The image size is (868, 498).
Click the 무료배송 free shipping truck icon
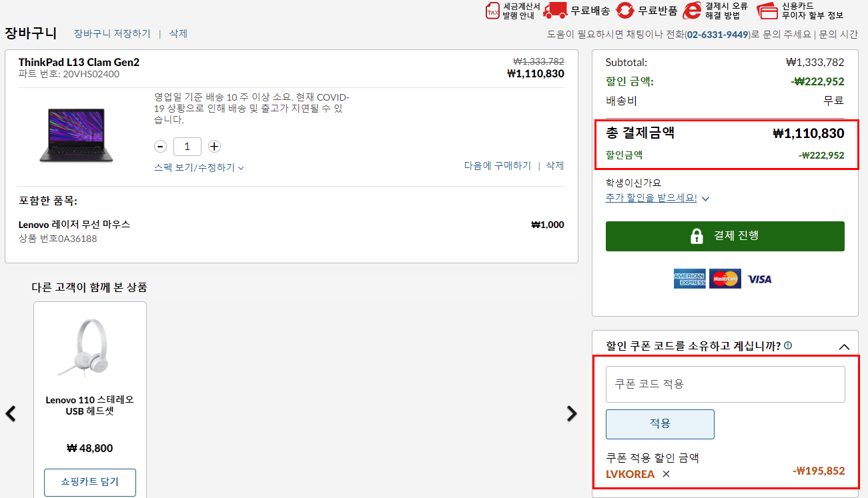point(555,11)
